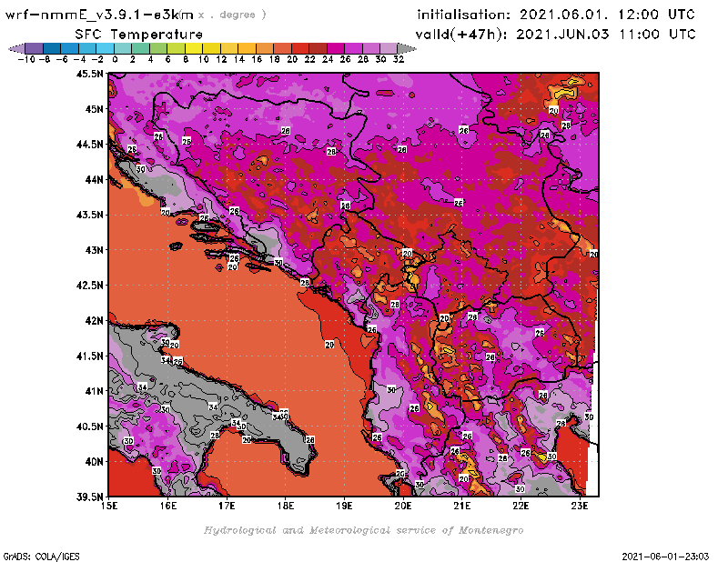Click orange legend swatch between 16 and 18

coord(265,48)
